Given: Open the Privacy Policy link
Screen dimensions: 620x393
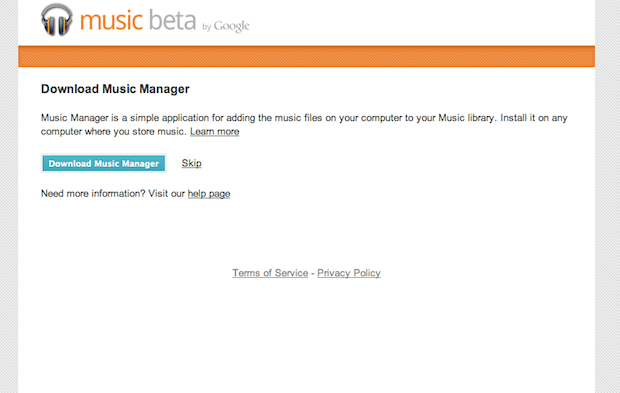Looking at the screenshot, I should (349, 273).
